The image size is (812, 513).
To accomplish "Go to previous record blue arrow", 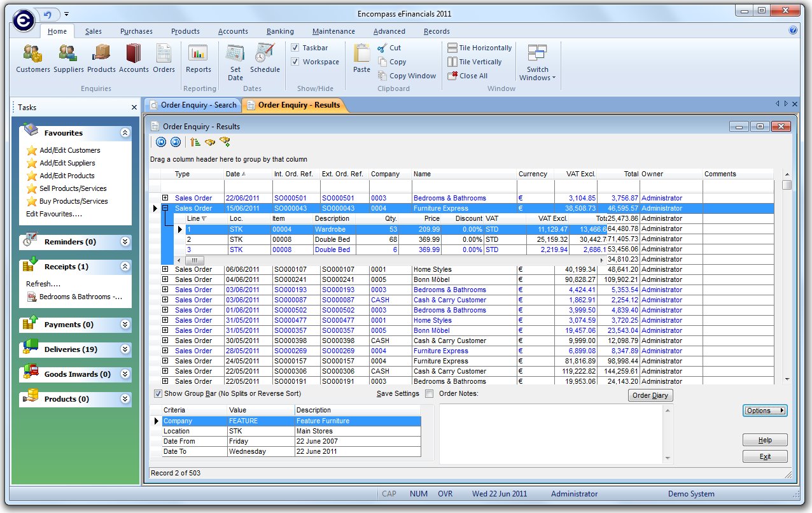I will click(161, 142).
